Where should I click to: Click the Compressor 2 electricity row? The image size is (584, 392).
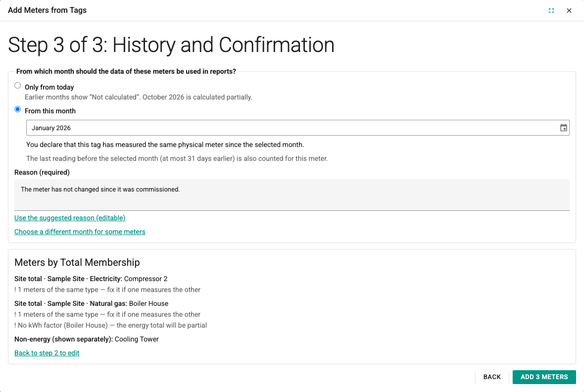pyautogui.click(x=91, y=279)
